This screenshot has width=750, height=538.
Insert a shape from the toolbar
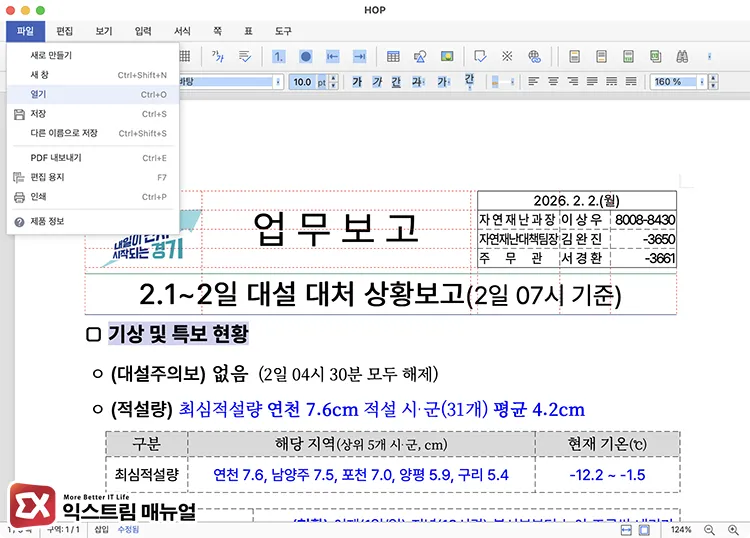point(420,56)
